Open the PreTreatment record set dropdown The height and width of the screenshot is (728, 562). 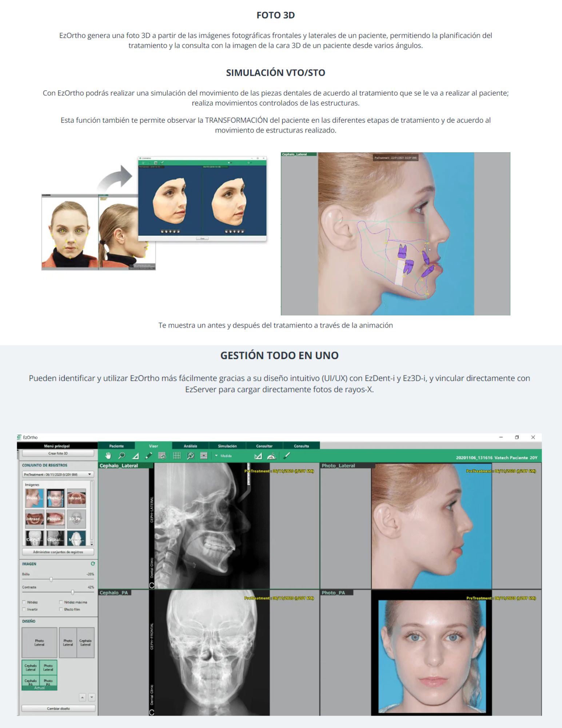(x=58, y=474)
